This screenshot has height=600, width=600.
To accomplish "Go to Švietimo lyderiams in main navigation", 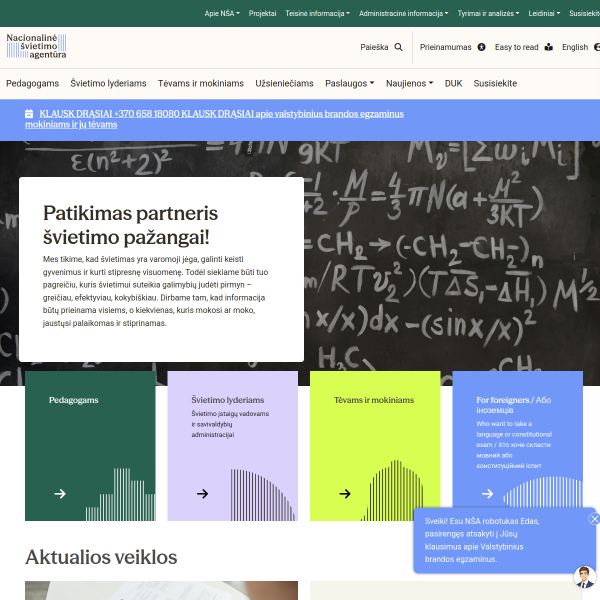I will point(108,83).
